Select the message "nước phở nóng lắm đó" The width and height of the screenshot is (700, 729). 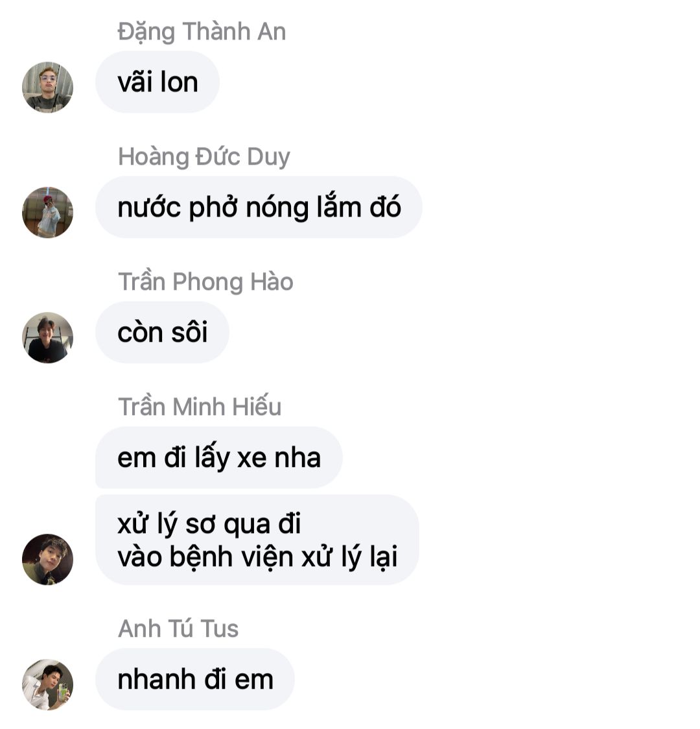click(x=259, y=208)
